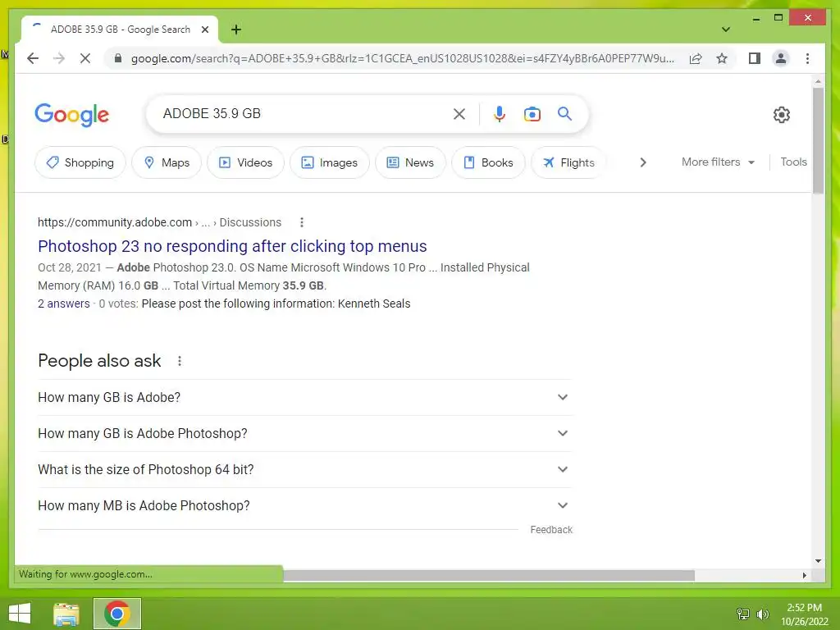This screenshot has width=840, height=630.
Task: Filter results by Books
Action: (488, 162)
